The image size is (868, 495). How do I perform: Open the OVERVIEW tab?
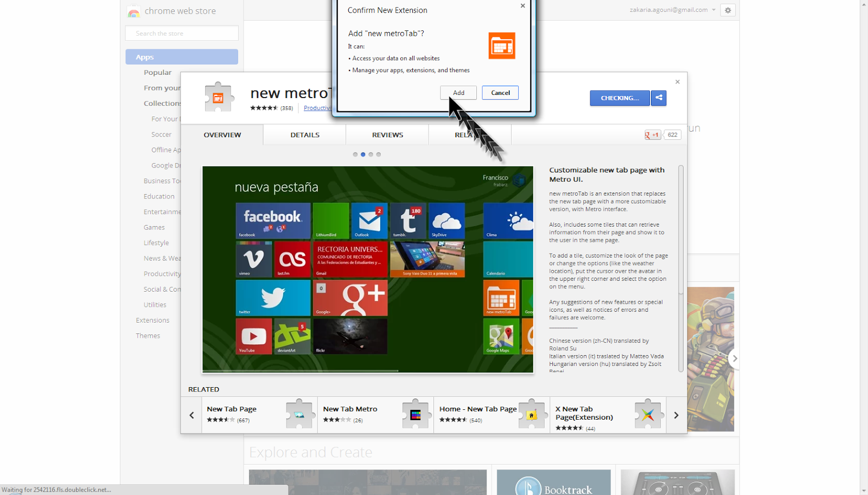coord(222,135)
